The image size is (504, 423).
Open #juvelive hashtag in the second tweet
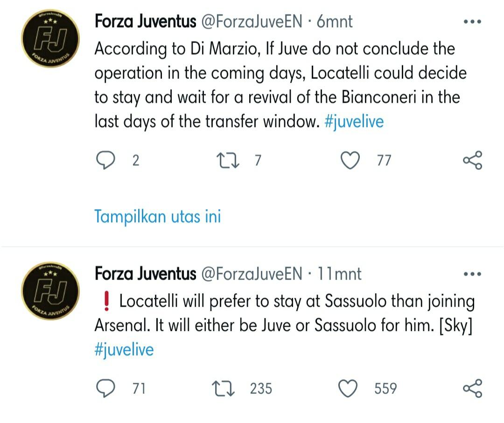coord(124,349)
